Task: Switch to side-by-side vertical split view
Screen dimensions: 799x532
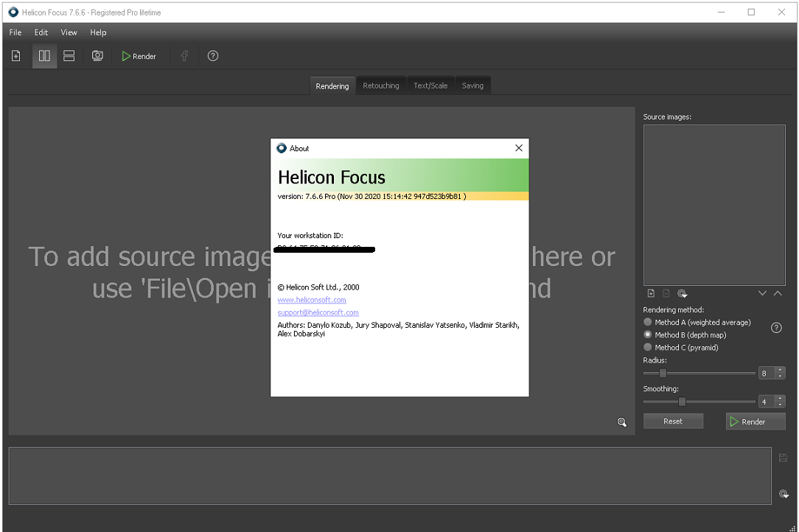Action: 44,56
